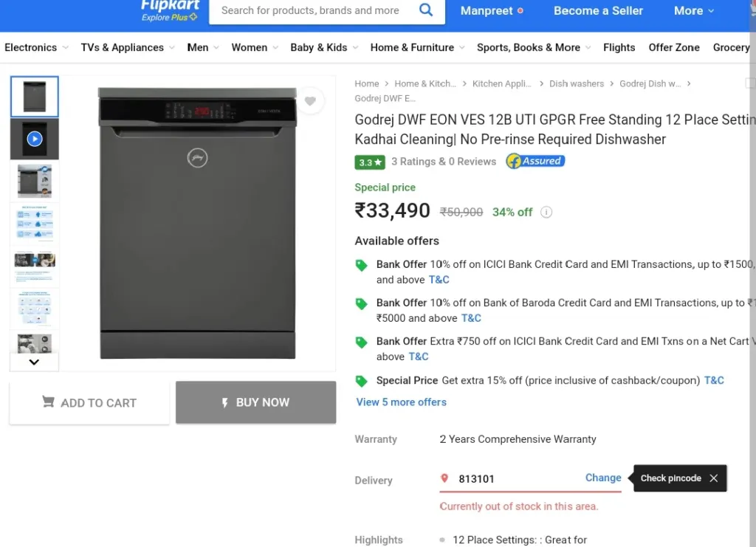Open the Offer Zone page
The width and height of the screenshot is (756, 547).
674,47
